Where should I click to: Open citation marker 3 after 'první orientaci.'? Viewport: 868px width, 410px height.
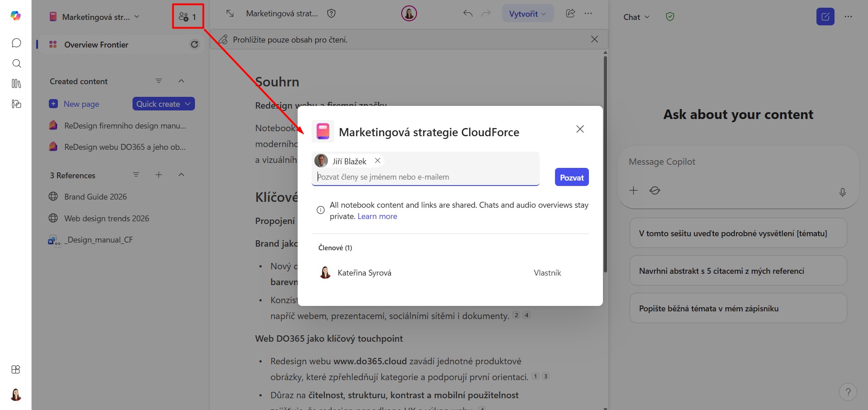pyautogui.click(x=545, y=376)
